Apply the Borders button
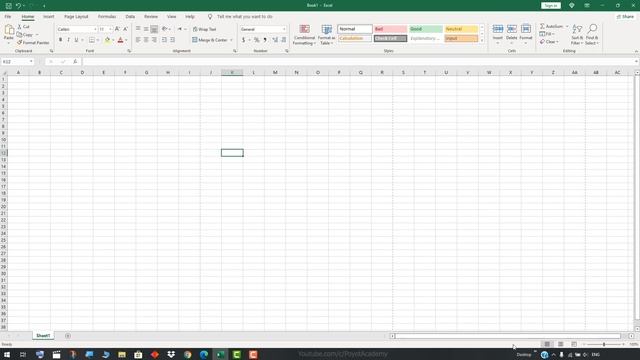640x360 pixels. click(x=92, y=40)
